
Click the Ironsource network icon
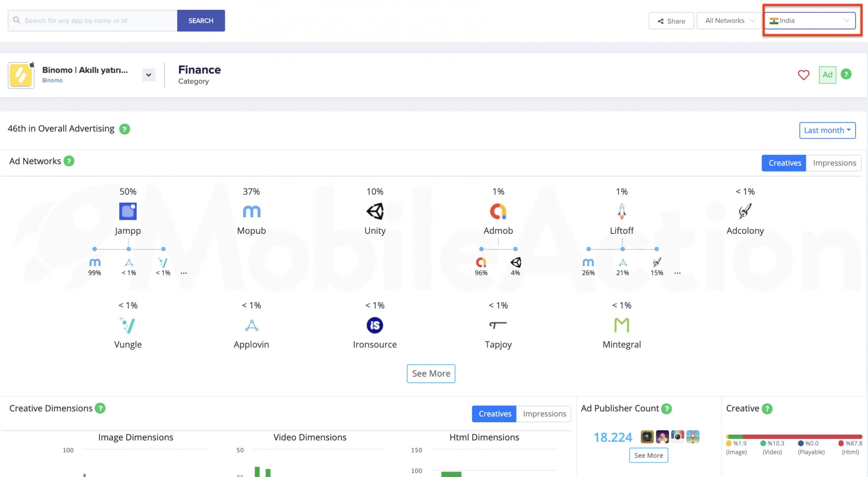point(375,325)
